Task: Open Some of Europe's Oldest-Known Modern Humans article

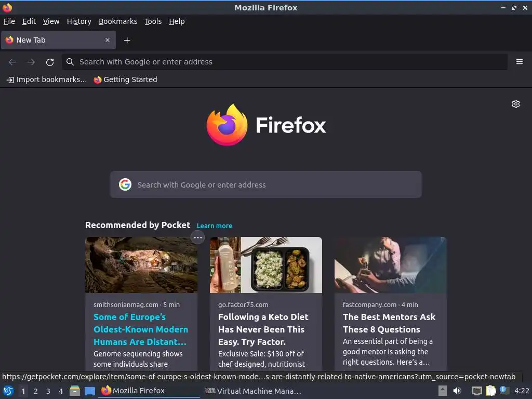Action: coord(141,329)
